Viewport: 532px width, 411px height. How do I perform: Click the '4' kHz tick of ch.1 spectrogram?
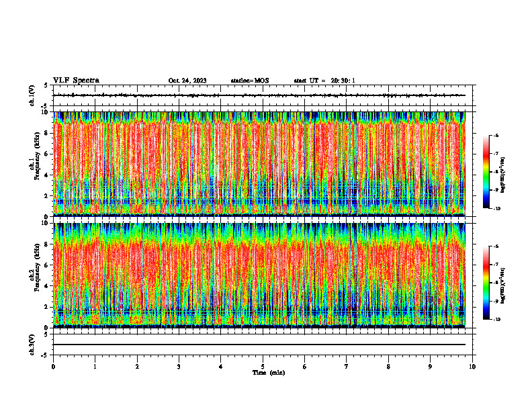(48, 175)
